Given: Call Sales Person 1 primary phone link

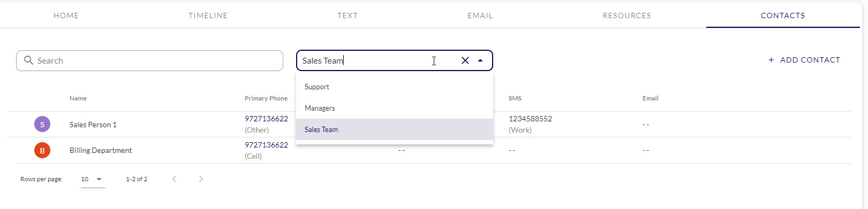Looking at the screenshot, I should [266, 119].
